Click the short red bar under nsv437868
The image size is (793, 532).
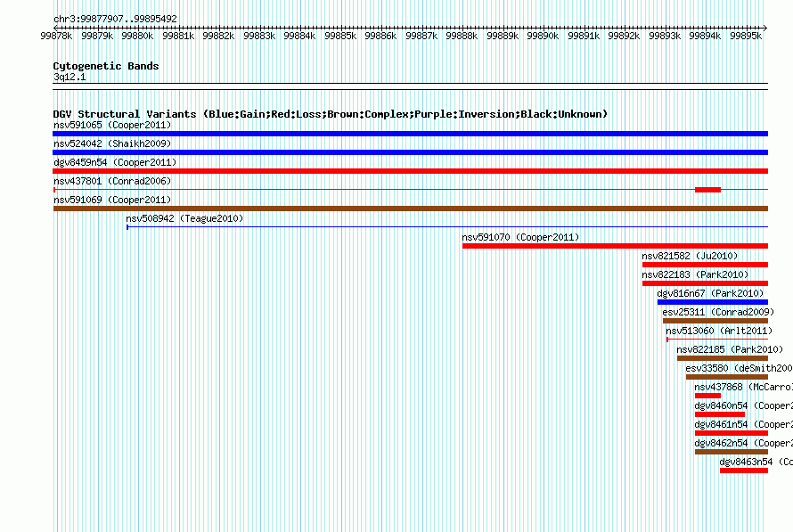pos(707,396)
